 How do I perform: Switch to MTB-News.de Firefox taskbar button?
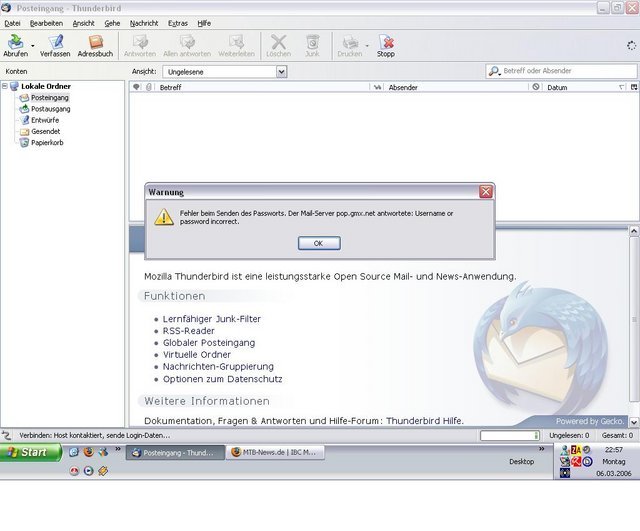coord(276,452)
